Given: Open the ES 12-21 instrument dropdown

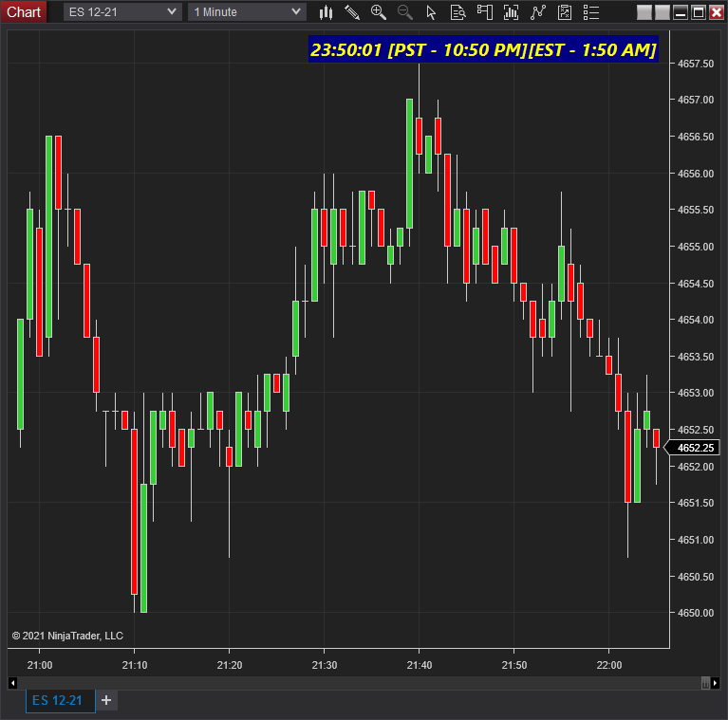Looking at the screenshot, I should pos(122,12).
